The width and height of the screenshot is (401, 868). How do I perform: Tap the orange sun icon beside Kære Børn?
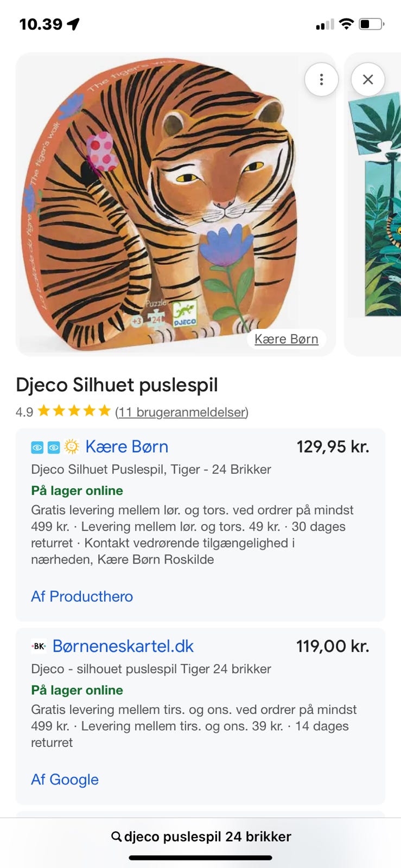(72, 446)
